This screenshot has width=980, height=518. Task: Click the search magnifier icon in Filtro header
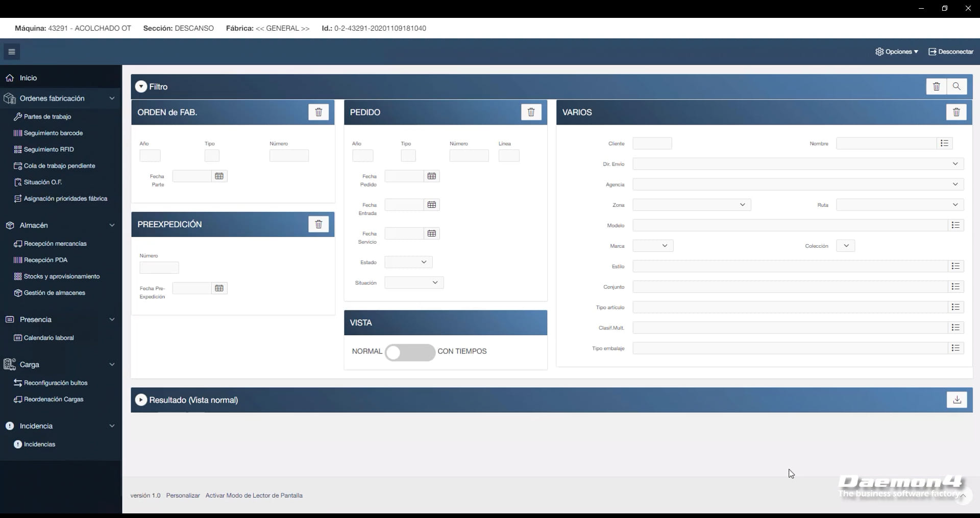(x=957, y=86)
